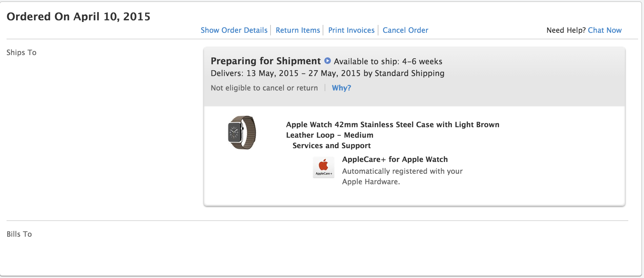Click the Cancel Order link

[x=405, y=30]
